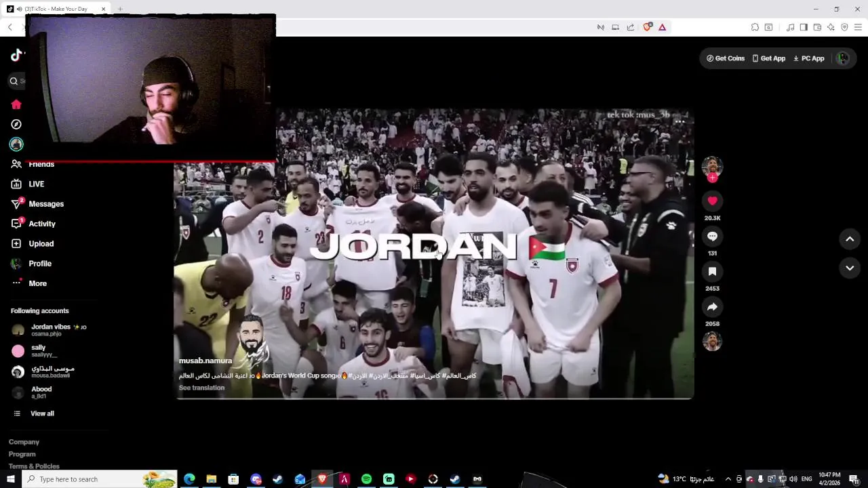Open creator avatar beside video
Viewport: 868px width, 488px height.
tap(712, 166)
